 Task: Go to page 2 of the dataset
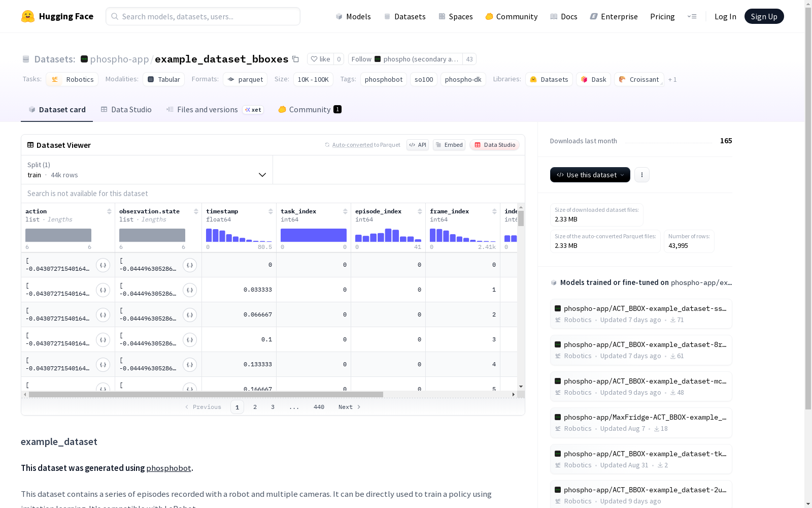[255, 407]
